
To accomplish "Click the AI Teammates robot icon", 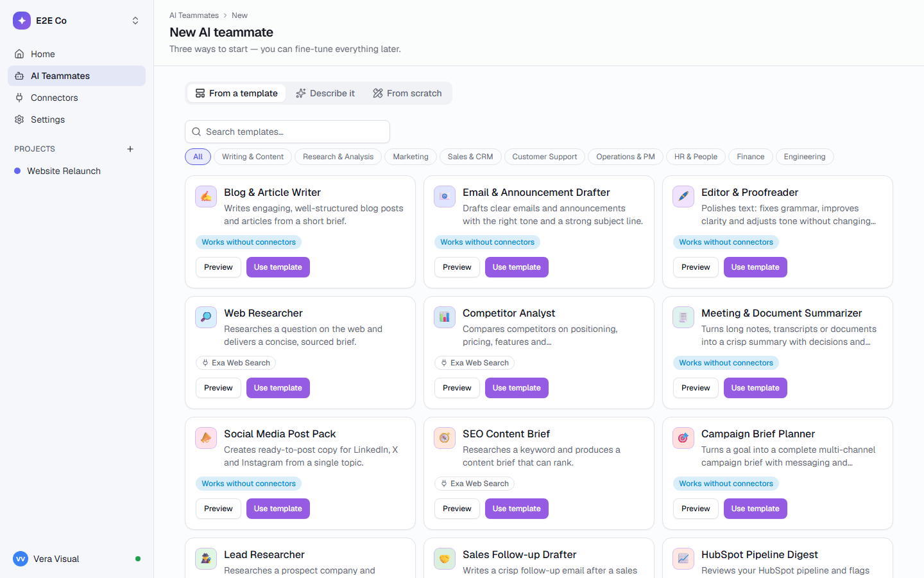I will tap(19, 76).
